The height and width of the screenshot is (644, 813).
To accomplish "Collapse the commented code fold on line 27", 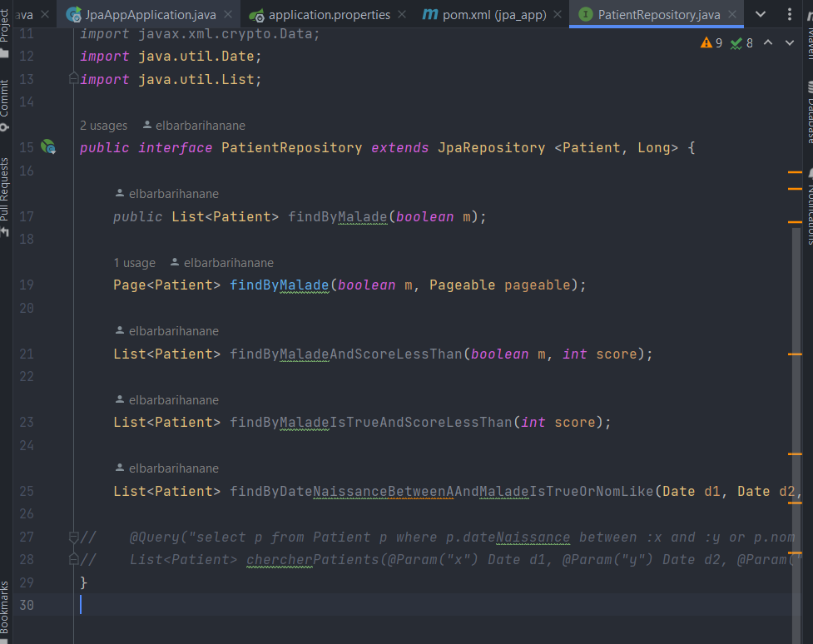I will coord(73,537).
